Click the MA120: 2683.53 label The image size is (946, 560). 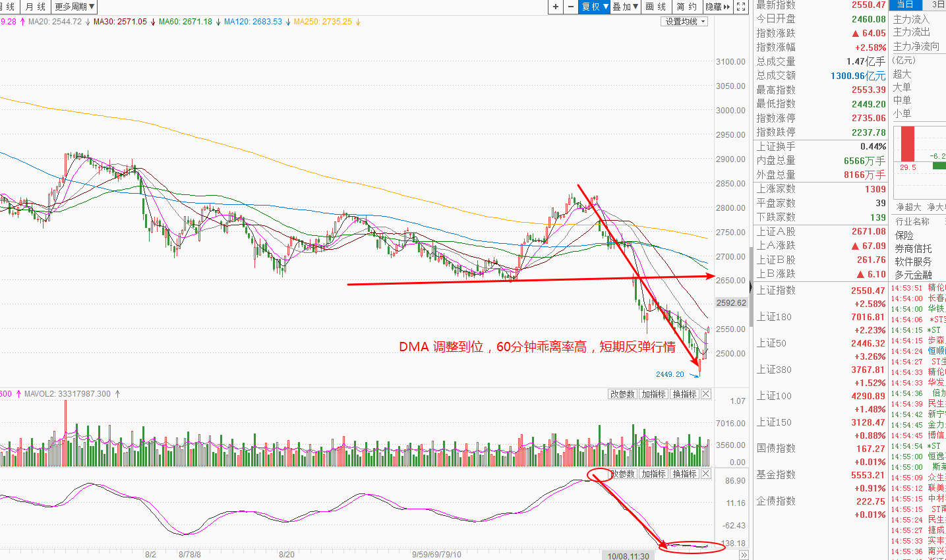(x=253, y=22)
